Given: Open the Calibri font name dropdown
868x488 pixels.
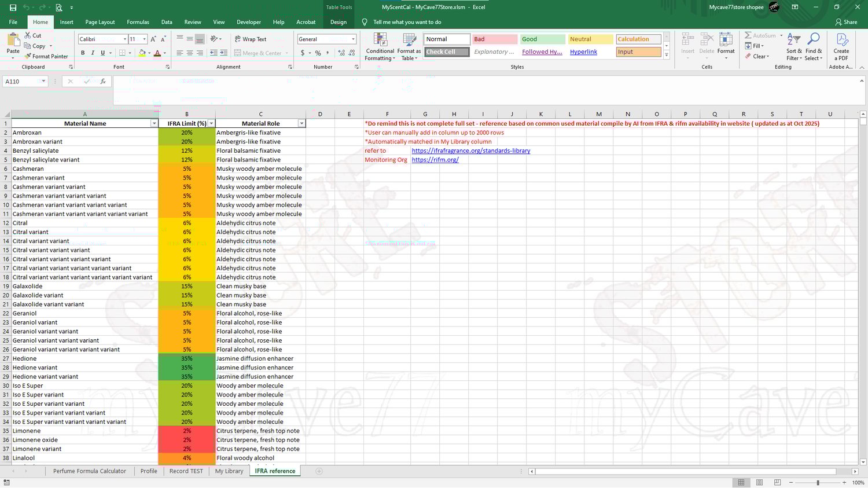Looking at the screenshot, I should (125, 39).
